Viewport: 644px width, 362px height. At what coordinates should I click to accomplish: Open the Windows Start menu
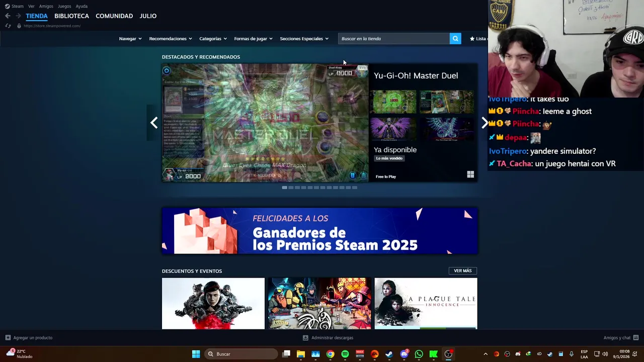(x=196, y=354)
